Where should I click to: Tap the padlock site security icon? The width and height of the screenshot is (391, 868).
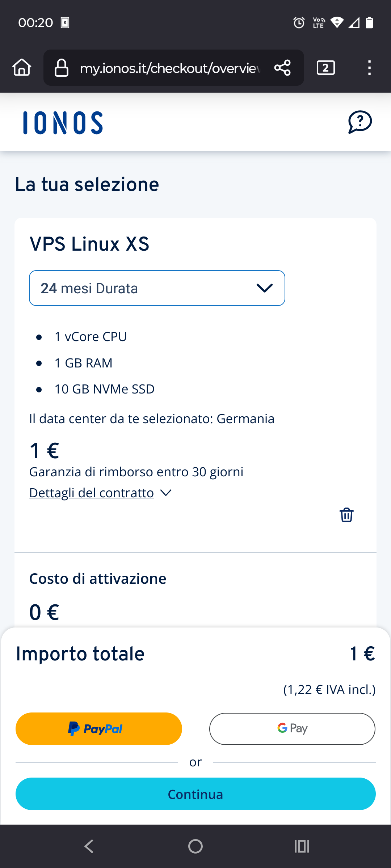tap(62, 68)
